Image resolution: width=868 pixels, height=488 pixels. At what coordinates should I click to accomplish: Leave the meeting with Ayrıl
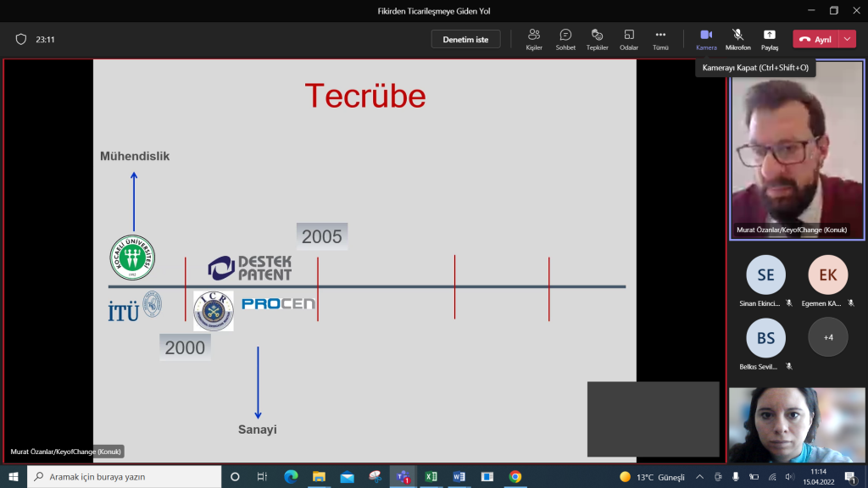pos(815,39)
